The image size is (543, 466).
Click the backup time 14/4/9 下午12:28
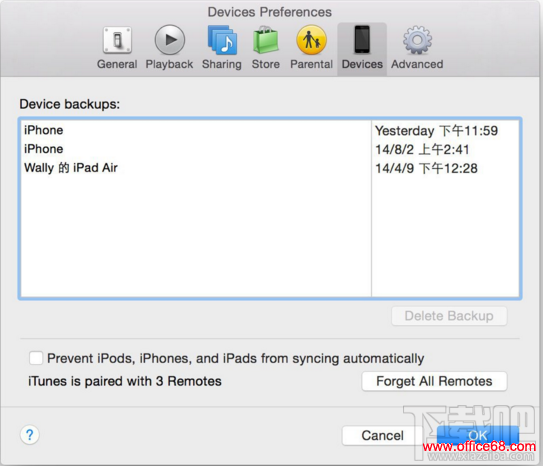(x=426, y=168)
